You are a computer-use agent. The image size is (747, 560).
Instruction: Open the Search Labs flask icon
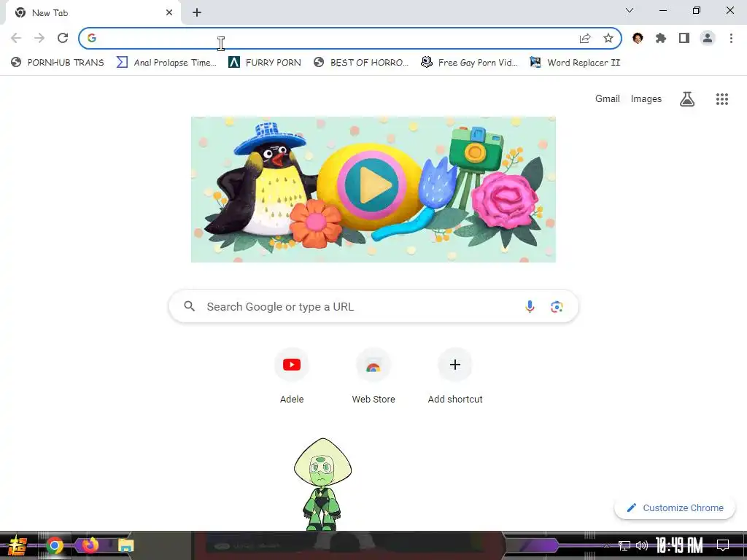pos(687,99)
